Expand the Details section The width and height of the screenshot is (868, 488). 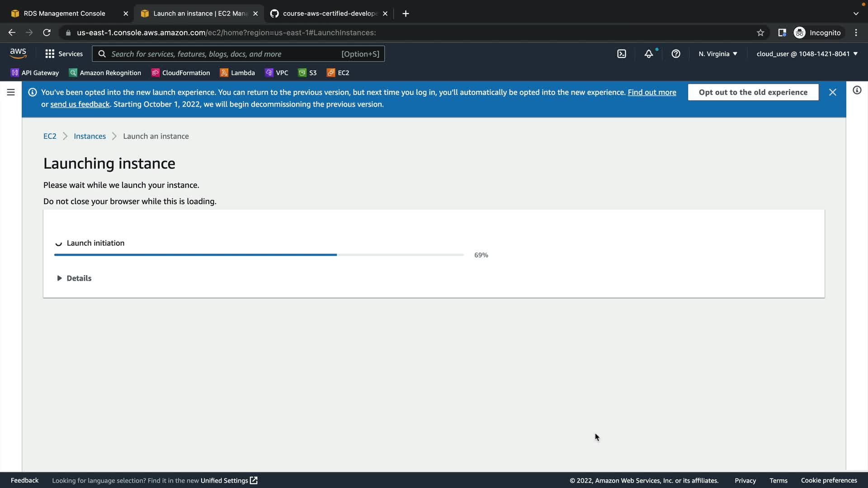coord(75,278)
